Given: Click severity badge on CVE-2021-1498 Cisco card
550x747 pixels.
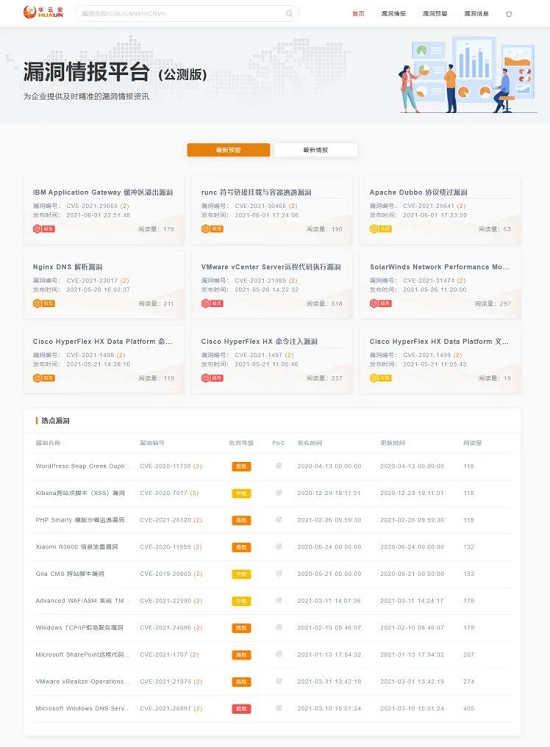Looking at the screenshot, I should 44,378.
